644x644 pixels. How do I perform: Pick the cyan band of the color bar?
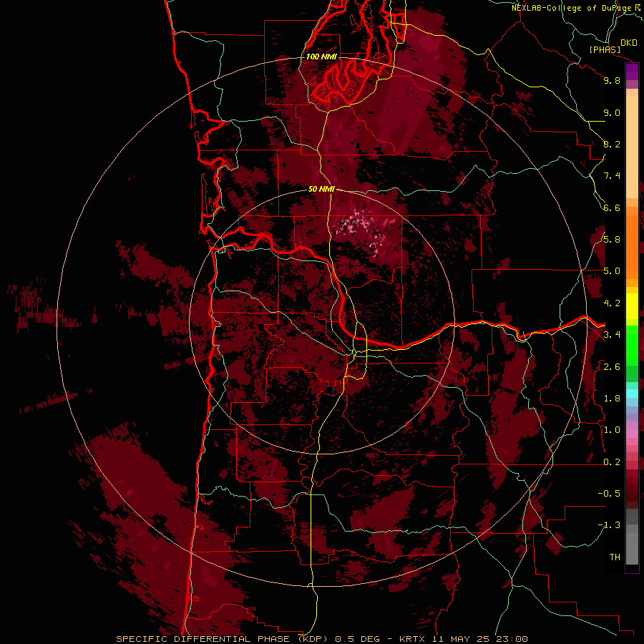(632, 394)
